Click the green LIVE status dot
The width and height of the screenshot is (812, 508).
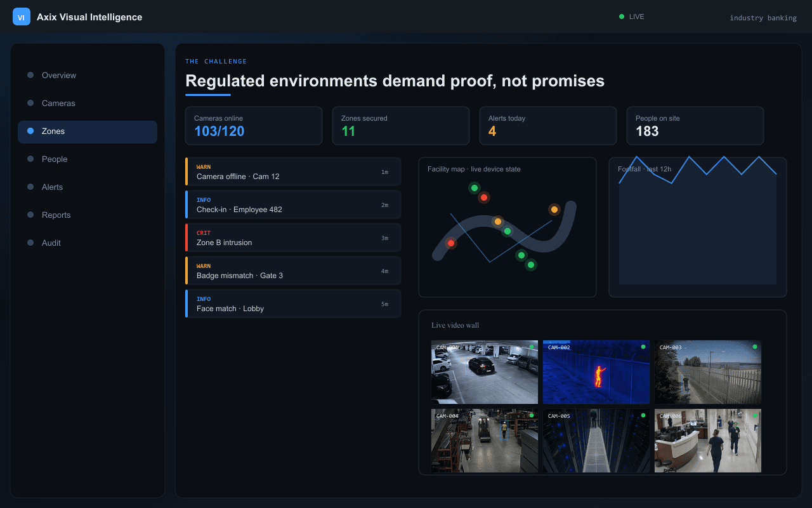tap(622, 17)
